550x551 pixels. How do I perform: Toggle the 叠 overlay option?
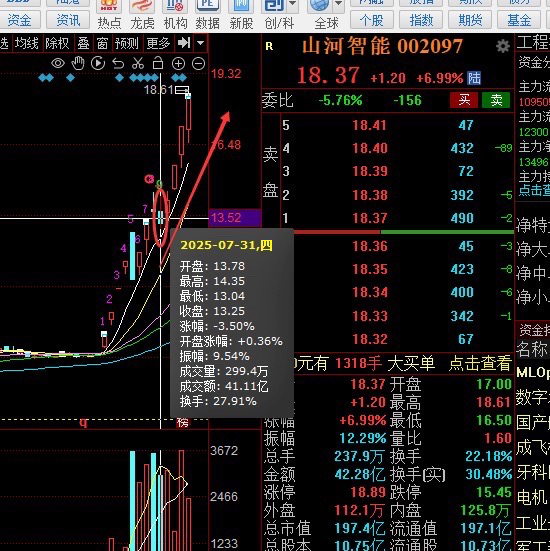(83, 44)
